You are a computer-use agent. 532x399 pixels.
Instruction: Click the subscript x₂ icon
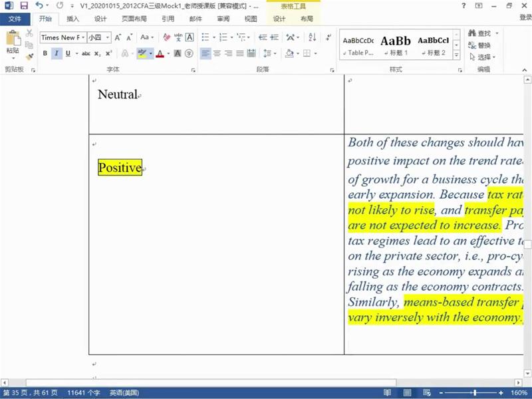click(x=97, y=53)
